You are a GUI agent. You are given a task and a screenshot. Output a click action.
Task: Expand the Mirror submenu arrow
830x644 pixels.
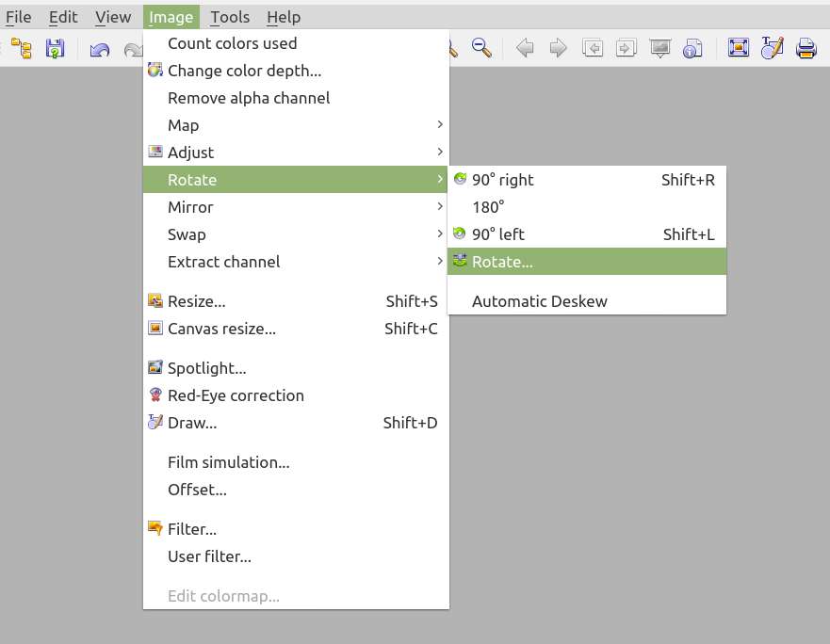[x=440, y=206]
